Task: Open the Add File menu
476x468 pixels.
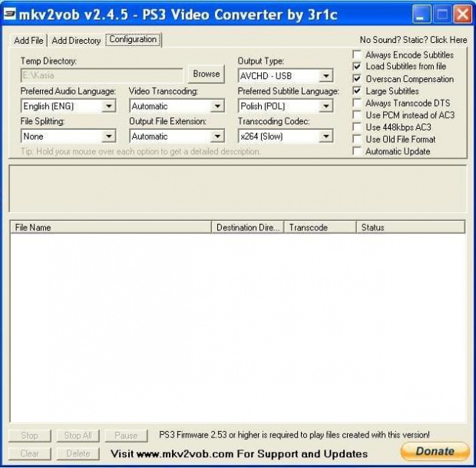Action: [29, 41]
